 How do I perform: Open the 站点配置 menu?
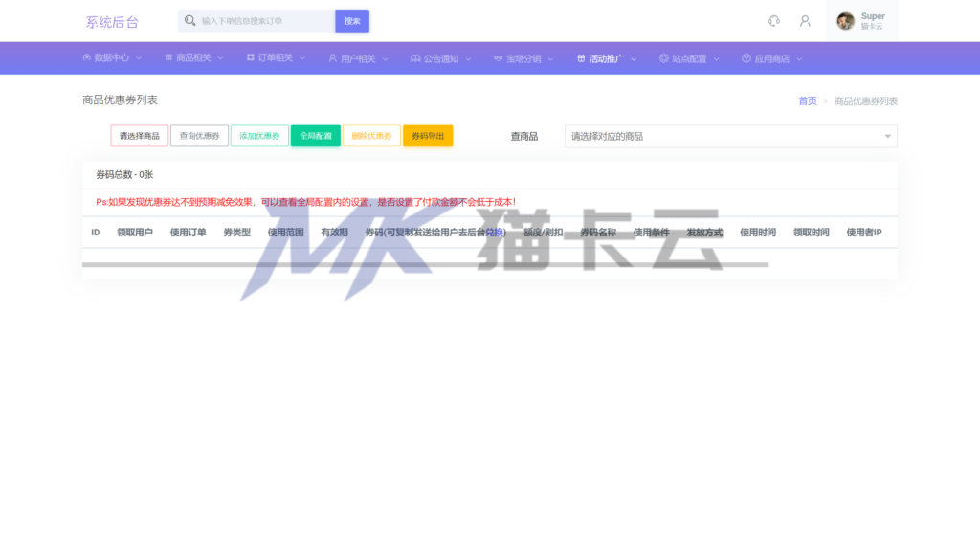(689, 58)
